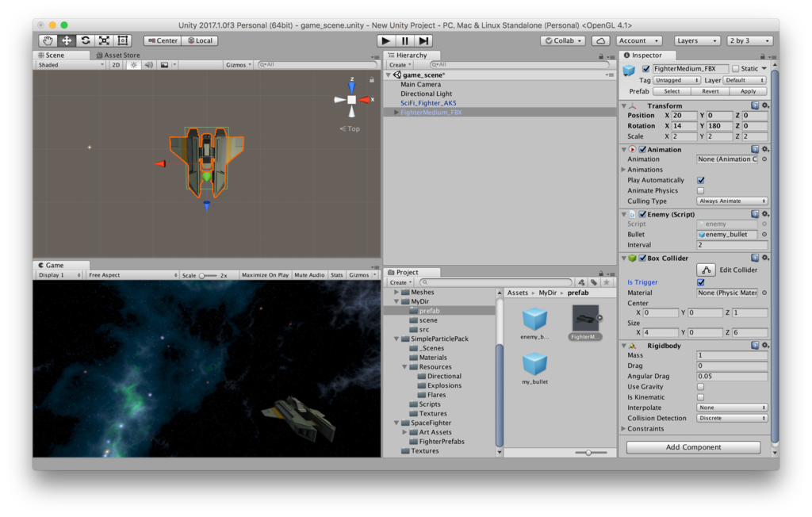Image resolution: width=812 pixels, height=517 pixels.
Task: Open scene effects image icon
Action: (164, 65)
